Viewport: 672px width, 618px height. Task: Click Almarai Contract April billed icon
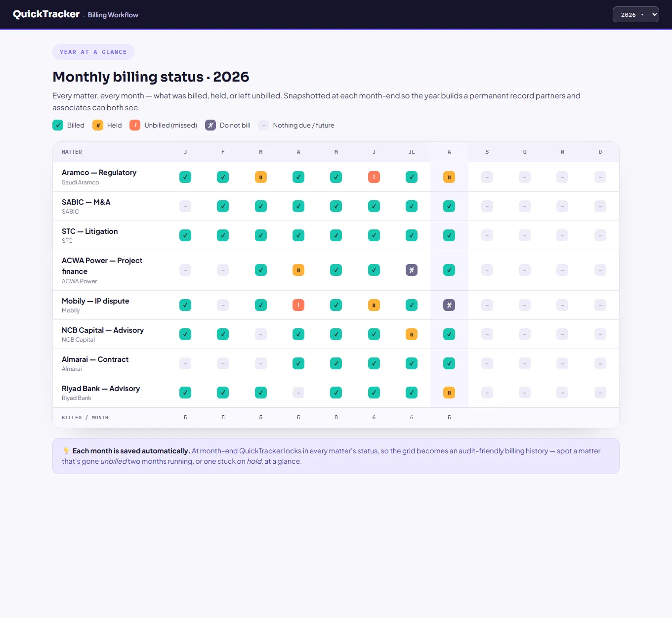pyautogui.click(x=298, y=363)
